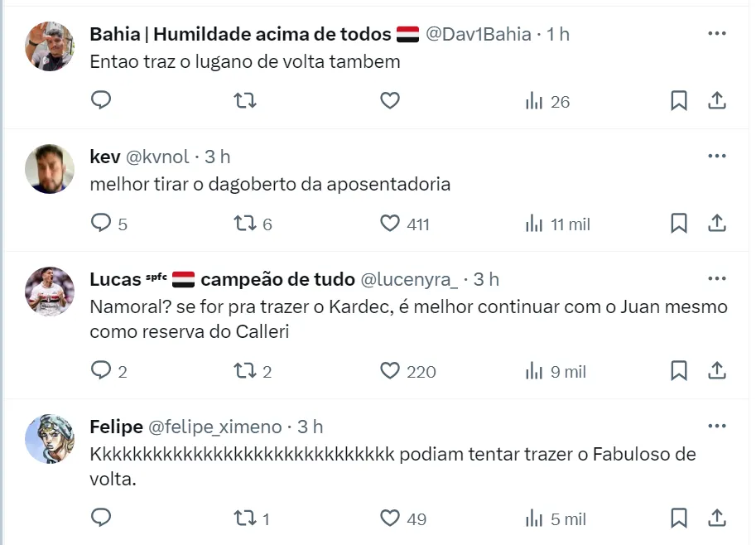This screenshot has height=545, width=756.
Task: Repost Felipe's Fabuloso tweet
Action: tap(244, 518)
